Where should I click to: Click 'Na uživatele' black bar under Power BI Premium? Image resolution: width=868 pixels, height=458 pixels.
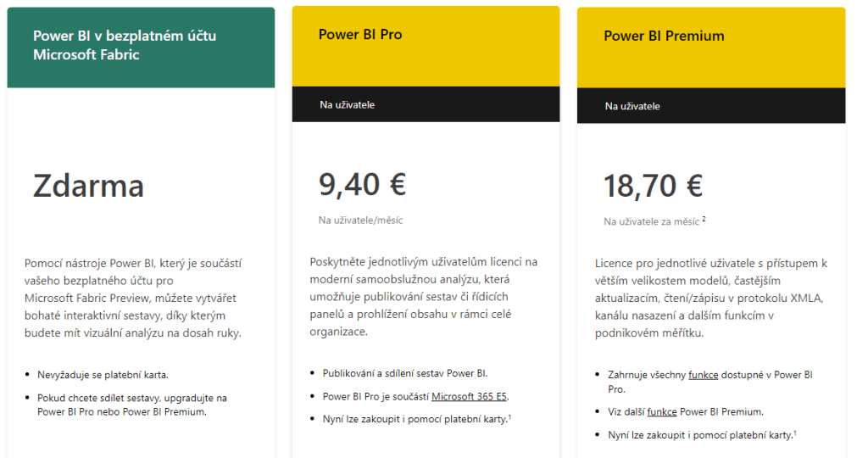[x=710, y=107]
